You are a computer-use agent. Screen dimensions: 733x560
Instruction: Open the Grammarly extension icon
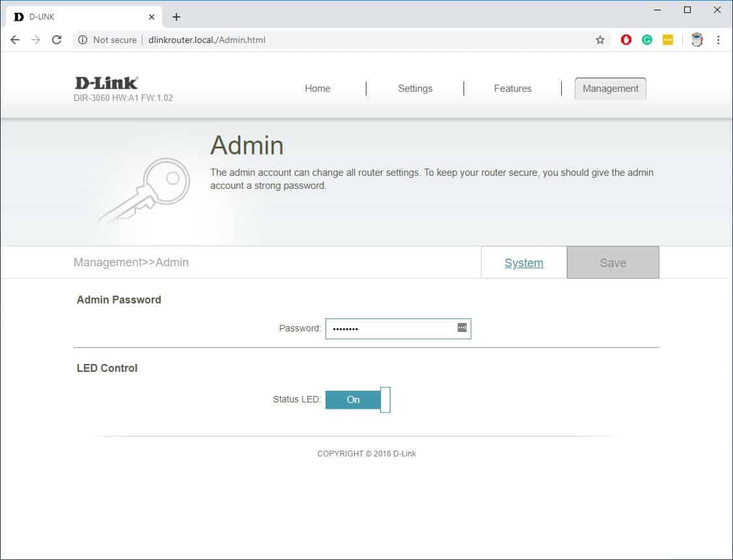647,40
